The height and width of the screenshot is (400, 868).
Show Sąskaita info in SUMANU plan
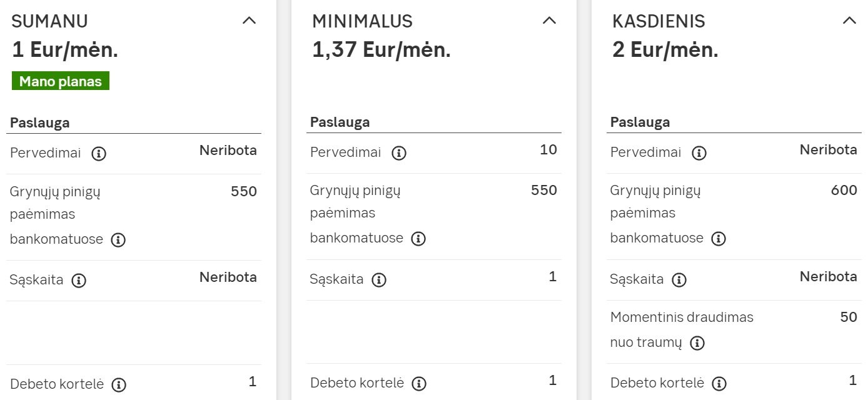[79, 281]
